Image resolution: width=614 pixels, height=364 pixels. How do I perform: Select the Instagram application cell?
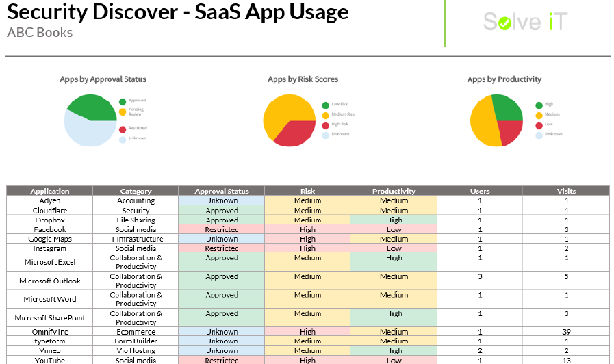50,248
